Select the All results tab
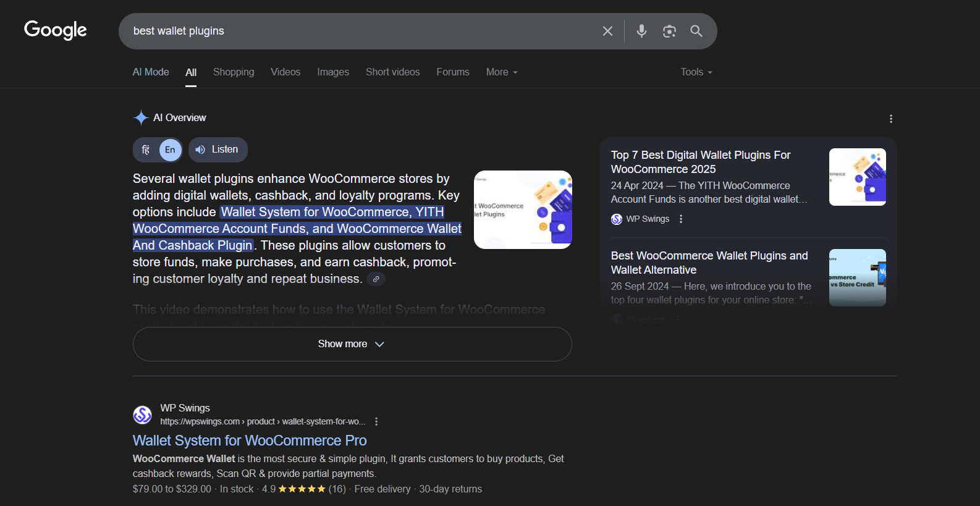This screenshot has height=506, width=980. pos(191,72)
